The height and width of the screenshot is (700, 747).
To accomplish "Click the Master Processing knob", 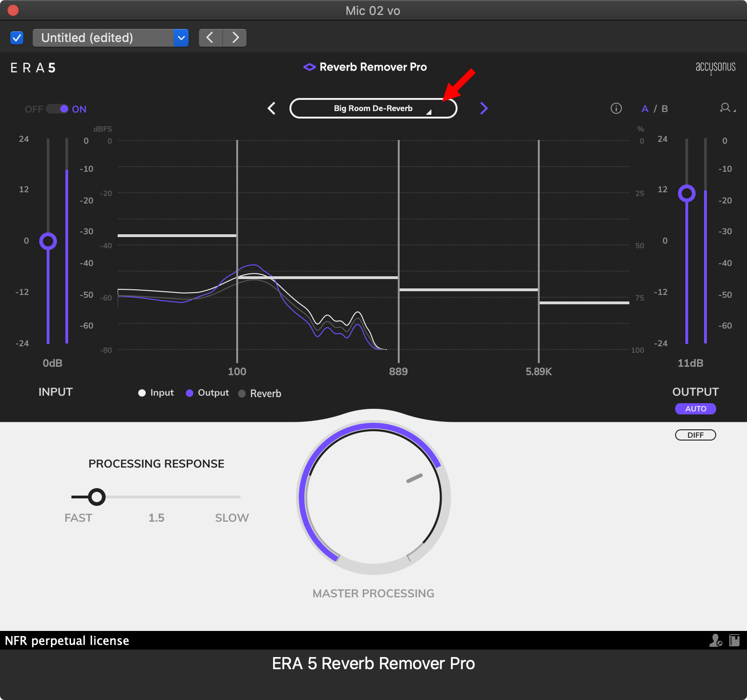I will coord(373,497).
